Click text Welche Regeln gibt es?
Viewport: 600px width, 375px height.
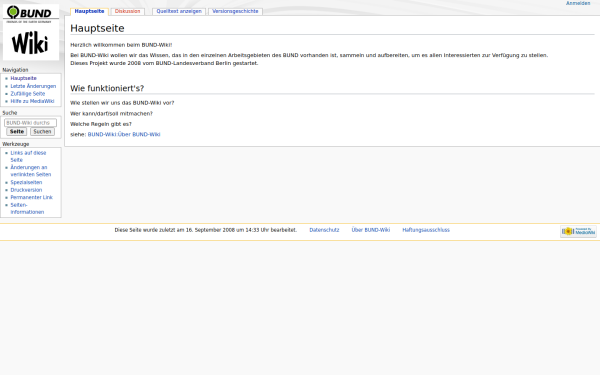101,124
